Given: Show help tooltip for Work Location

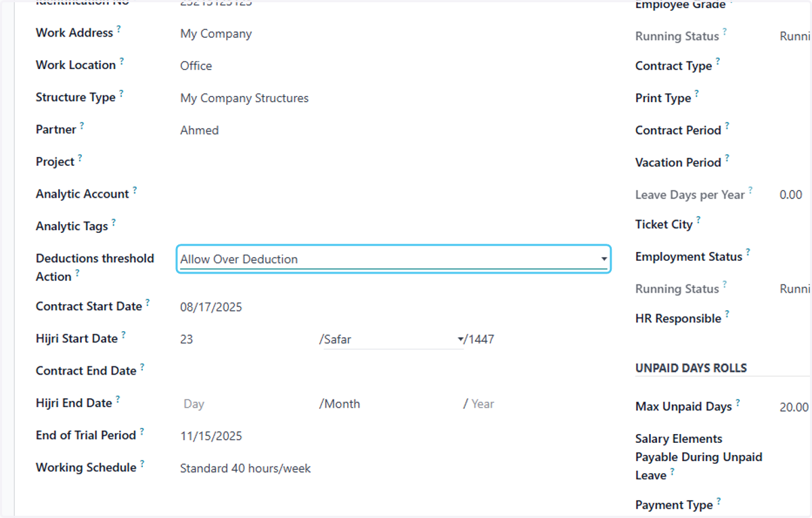Looking at the screenshot, I should 122,61.
